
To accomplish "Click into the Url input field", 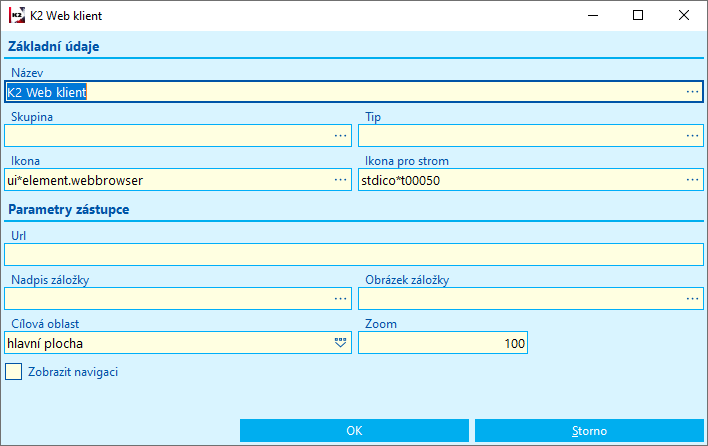I will pos(354,255).
